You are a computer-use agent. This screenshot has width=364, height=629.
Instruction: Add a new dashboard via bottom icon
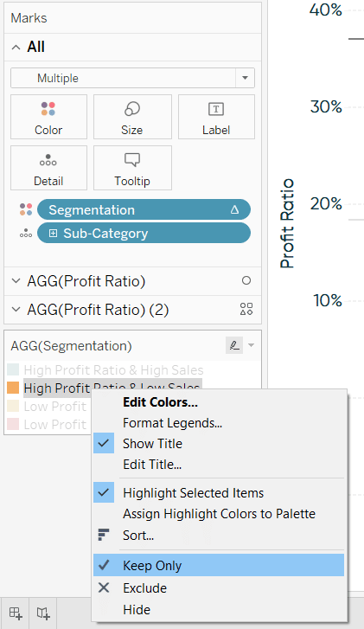click(43, 613)
